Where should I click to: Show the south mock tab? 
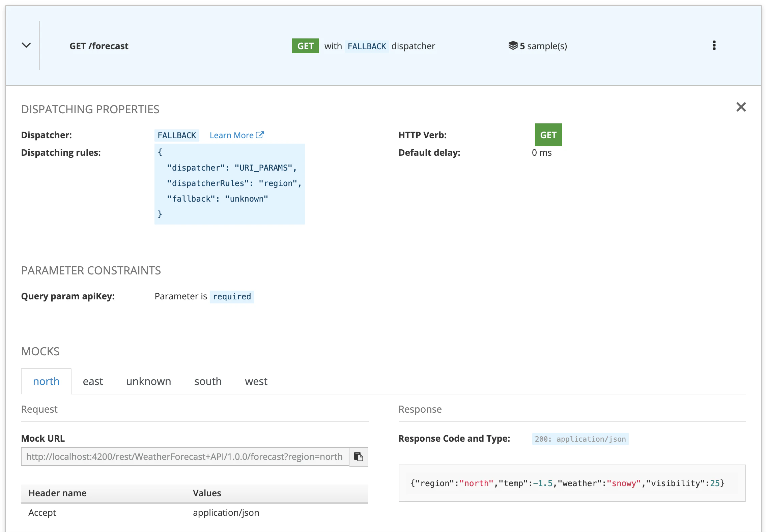[x=208, y=381]
